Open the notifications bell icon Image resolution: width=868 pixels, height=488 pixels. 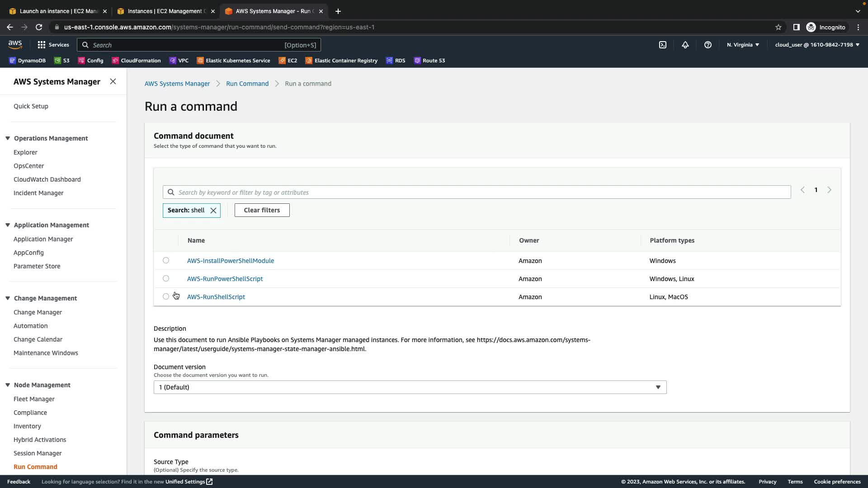pyautogui.click(x=685, y=45)
